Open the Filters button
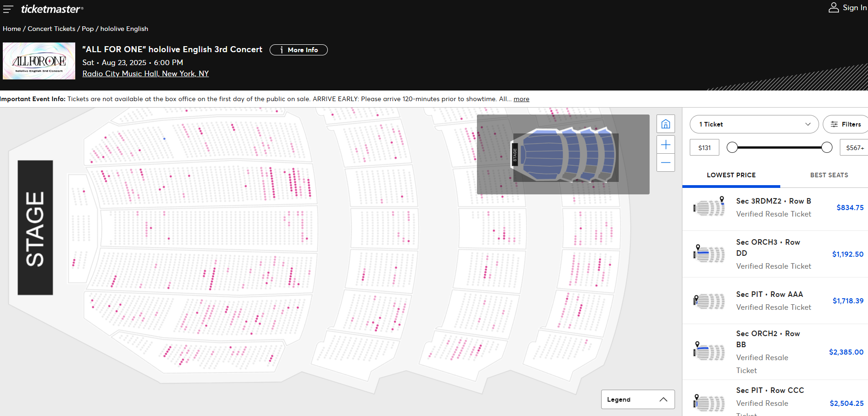Screen dimensions: 868x416 [846, 124]
